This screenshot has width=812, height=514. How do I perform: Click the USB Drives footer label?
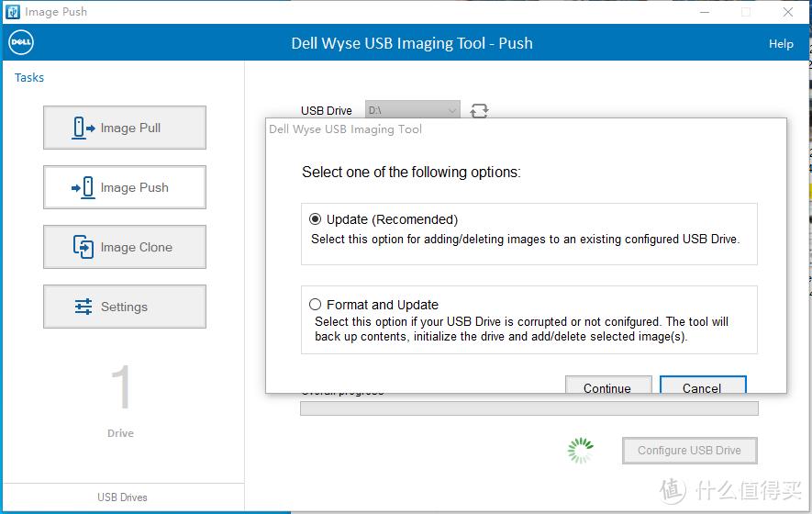tap(122, 497)
